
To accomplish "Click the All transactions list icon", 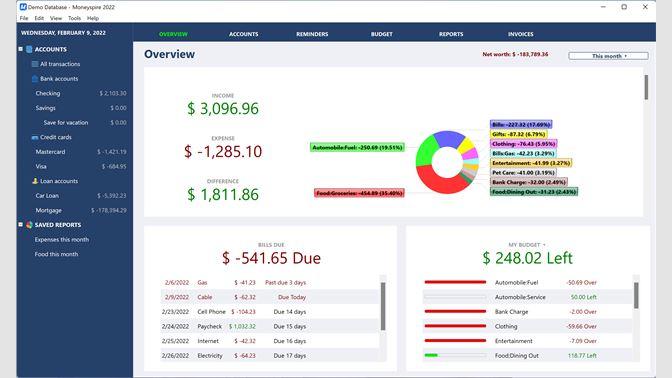I will [35, 64].
